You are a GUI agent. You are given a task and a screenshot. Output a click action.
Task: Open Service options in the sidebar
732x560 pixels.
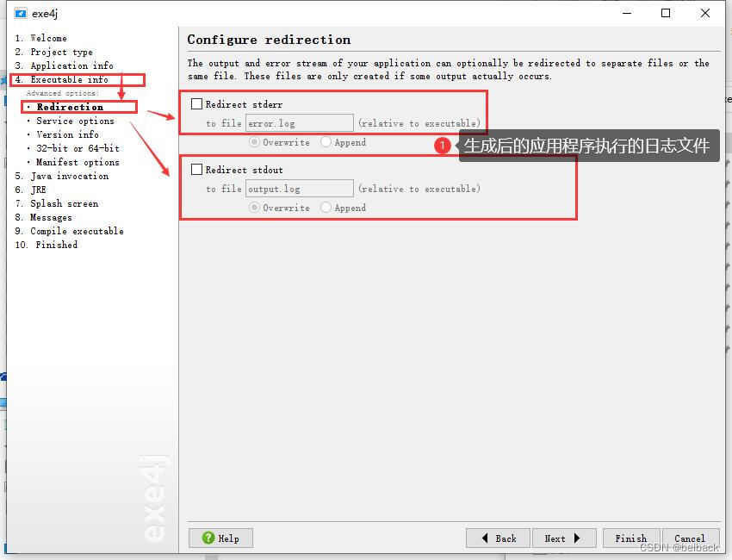(75, 121)
